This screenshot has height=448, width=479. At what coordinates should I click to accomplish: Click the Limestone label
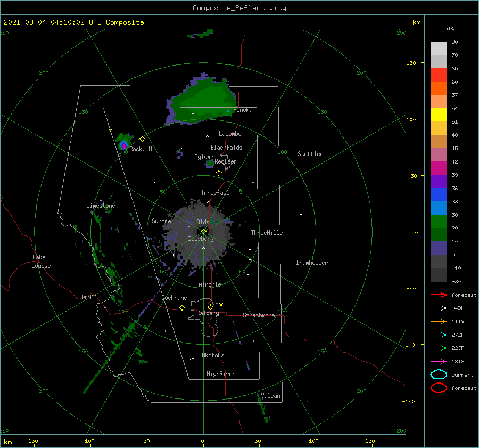pos(101,206)
